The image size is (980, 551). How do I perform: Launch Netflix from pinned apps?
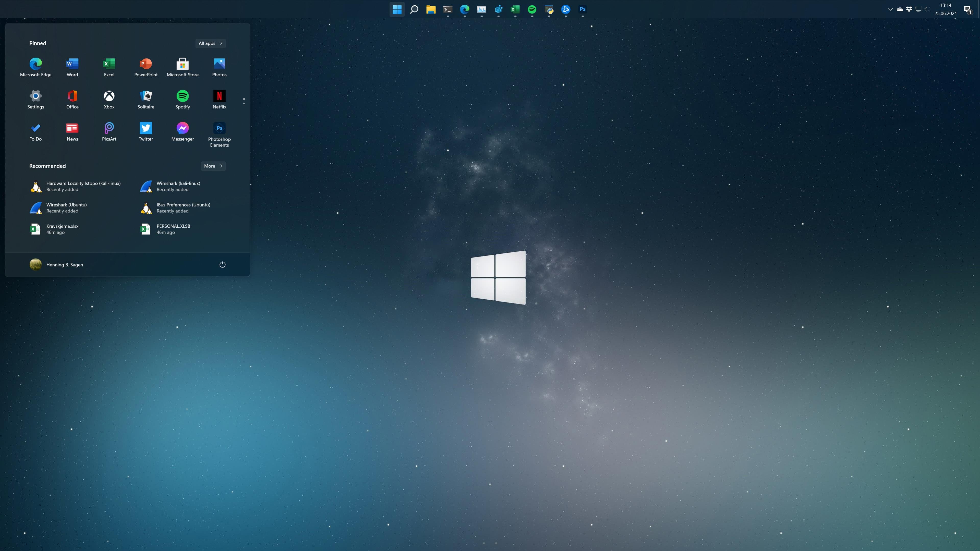tap(220, 100)
